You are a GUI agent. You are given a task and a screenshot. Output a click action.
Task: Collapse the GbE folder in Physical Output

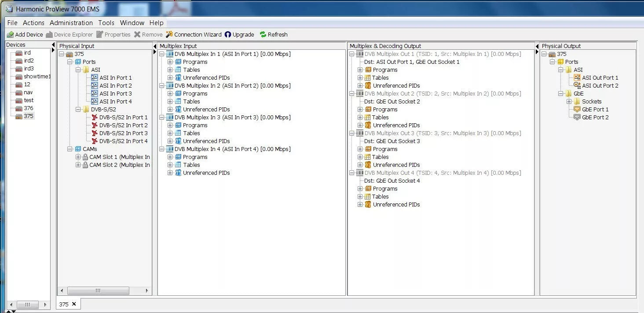560,93
